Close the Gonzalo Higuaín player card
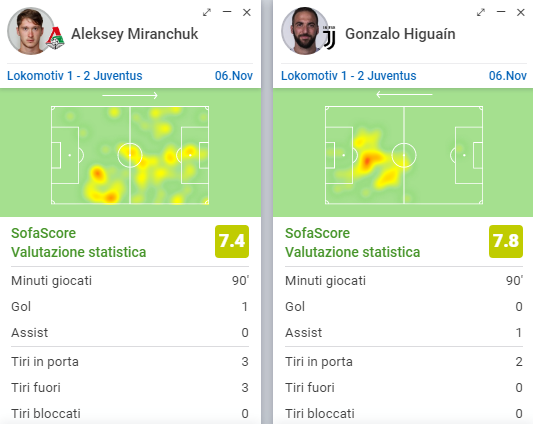Screen dimensions: 533x424 [520, 13]
